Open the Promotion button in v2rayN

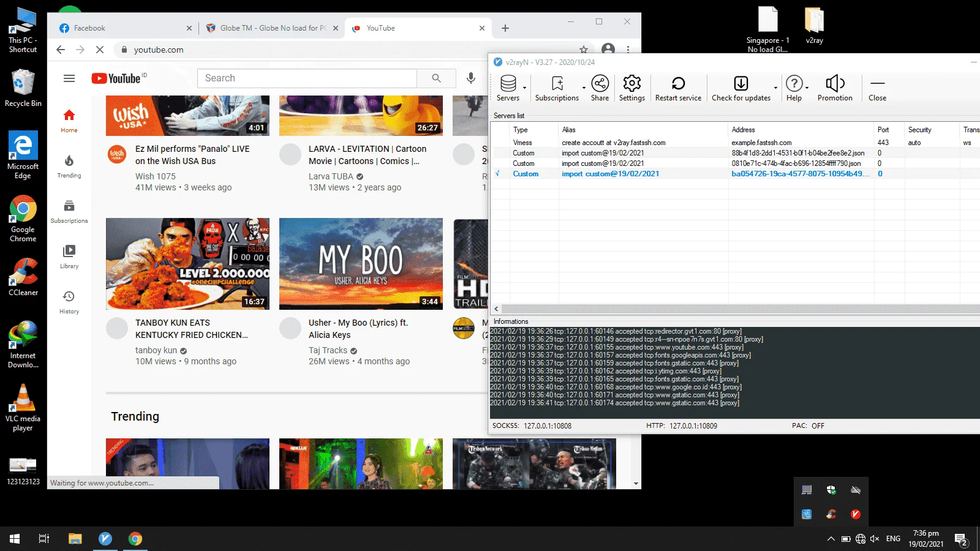click(835, 88)
